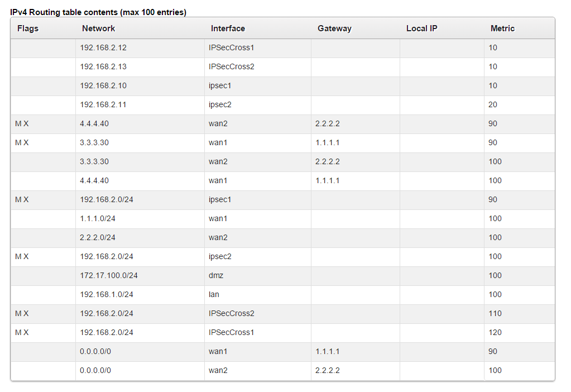This screenshot has width=571, height=392.
Task: Click the 1.1.1.0/24 network cell
Action: 98,219
